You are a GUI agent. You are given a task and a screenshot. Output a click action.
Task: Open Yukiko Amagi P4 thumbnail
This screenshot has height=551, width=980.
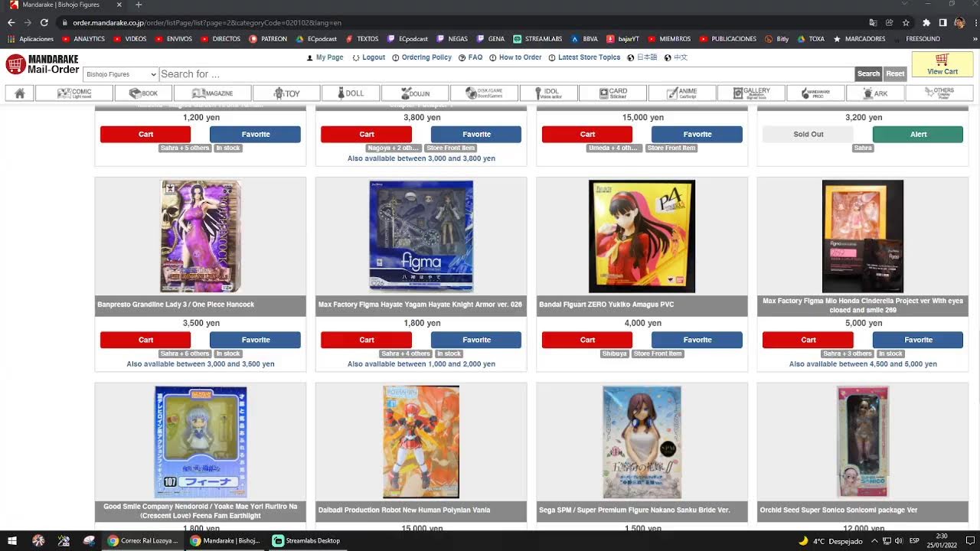[642, 236]
